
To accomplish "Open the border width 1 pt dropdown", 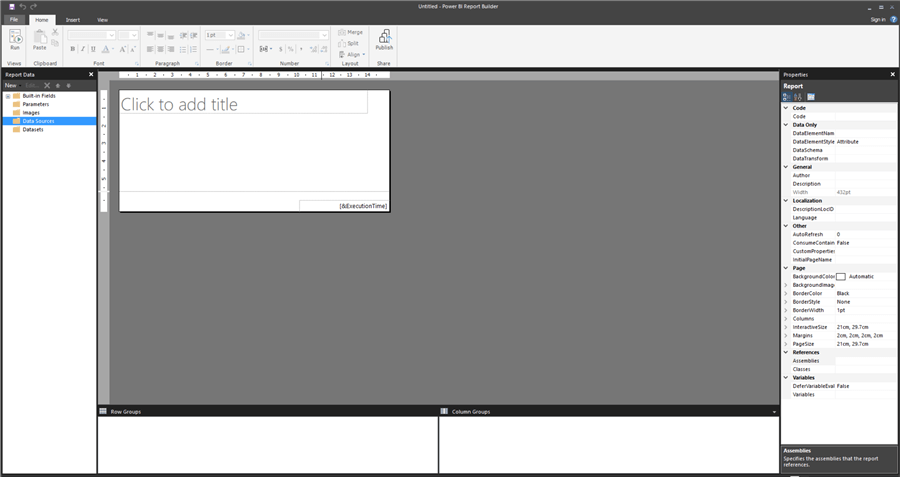I will pos(231,35).
